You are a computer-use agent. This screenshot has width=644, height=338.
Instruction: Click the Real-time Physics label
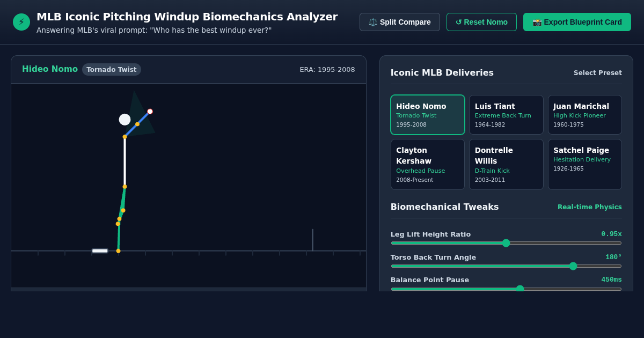(x=590, y=207)
